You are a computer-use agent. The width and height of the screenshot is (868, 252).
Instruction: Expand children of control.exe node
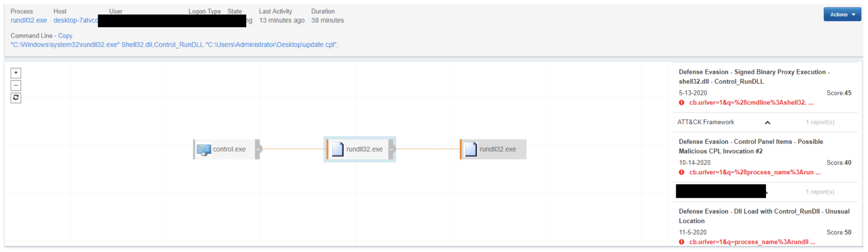258,149
